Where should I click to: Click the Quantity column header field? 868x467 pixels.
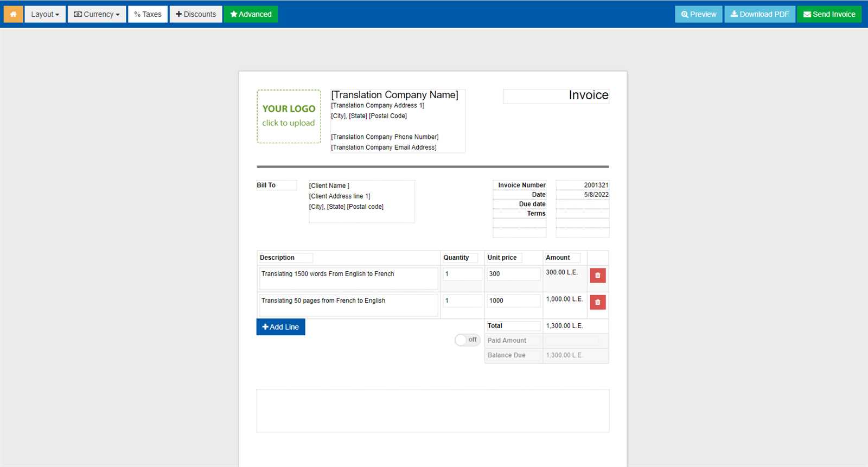coord(460,258)
